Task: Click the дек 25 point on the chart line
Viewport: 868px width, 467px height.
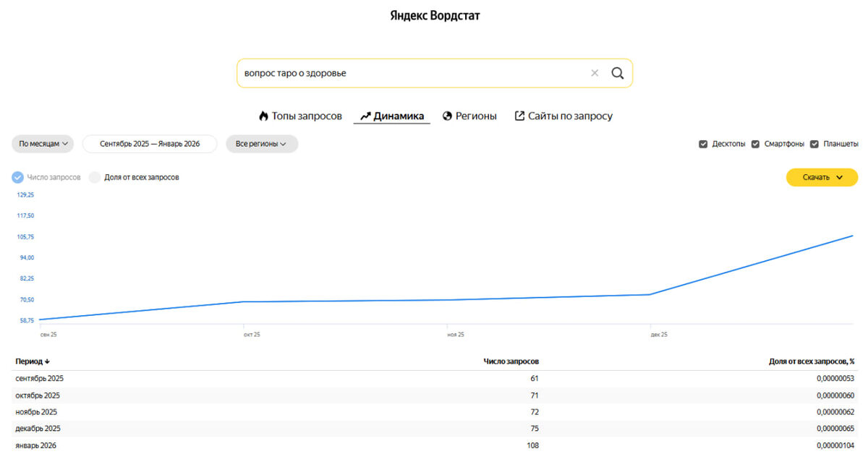Action: click(x=651, y=294)
